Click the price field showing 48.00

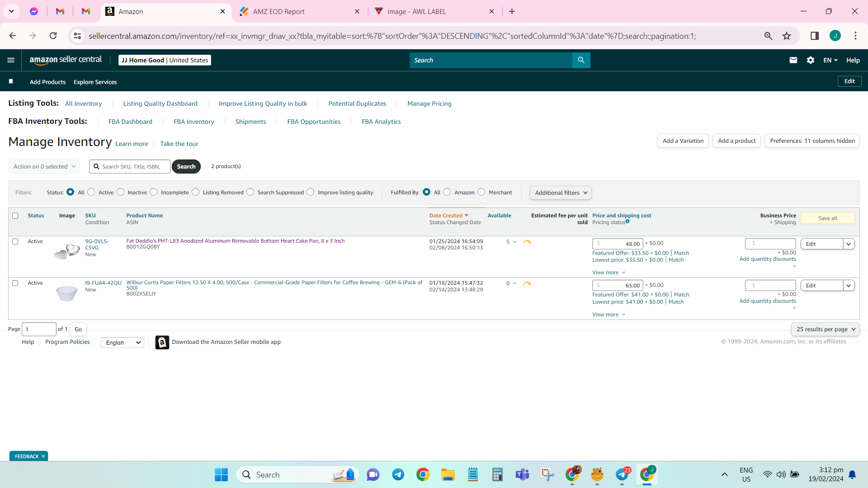click(x=618, y=244)
